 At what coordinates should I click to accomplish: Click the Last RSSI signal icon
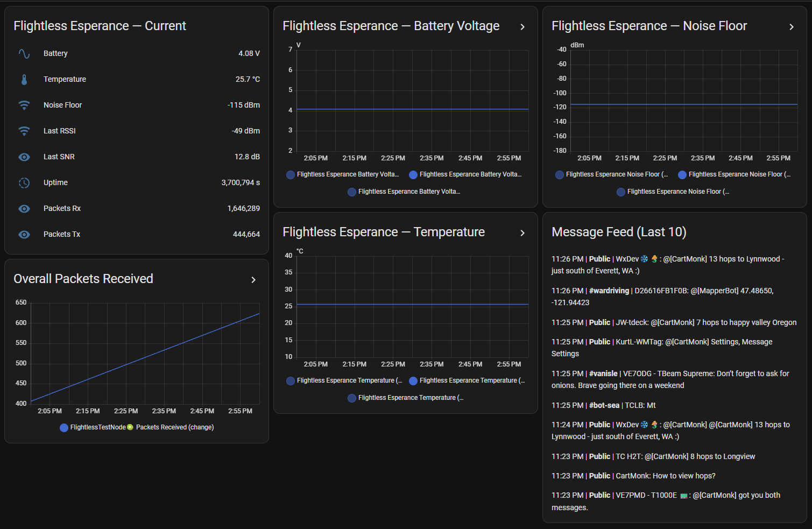[24, 131]
